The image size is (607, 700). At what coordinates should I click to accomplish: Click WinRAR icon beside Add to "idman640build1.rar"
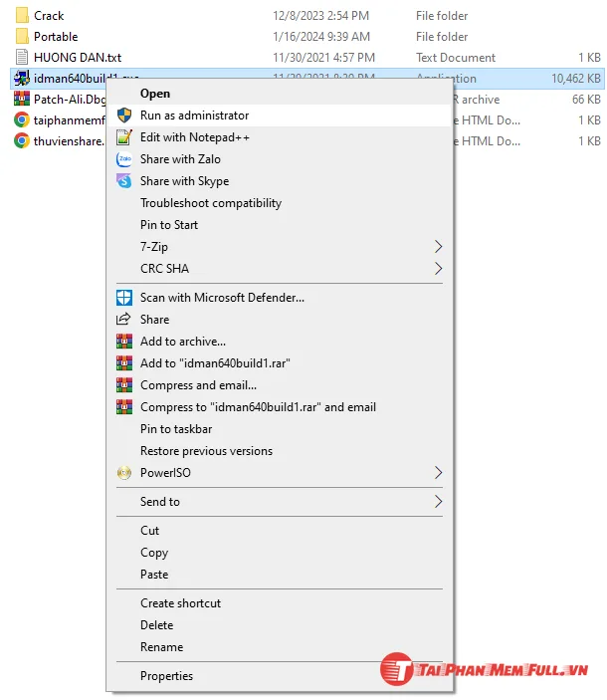[x=124, y=363]
